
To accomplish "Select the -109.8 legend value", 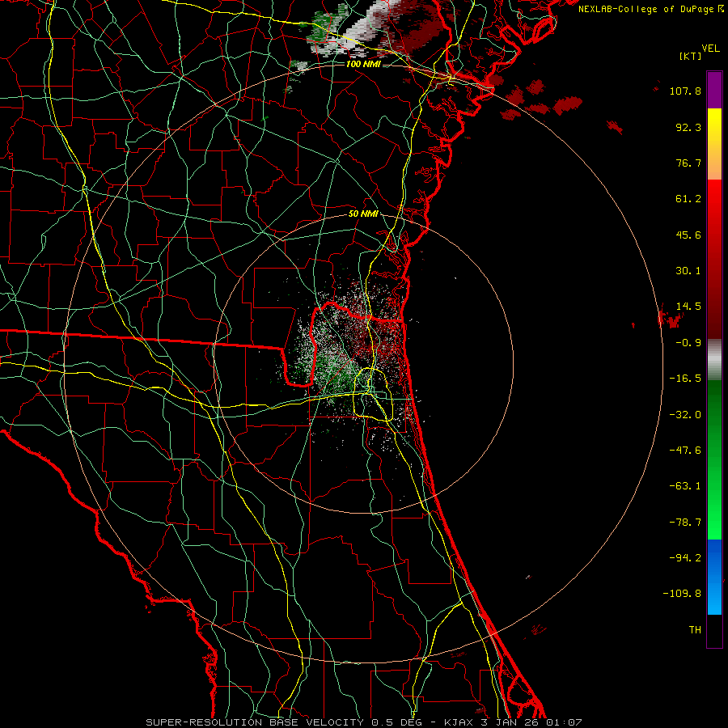I will click(682, 594).
